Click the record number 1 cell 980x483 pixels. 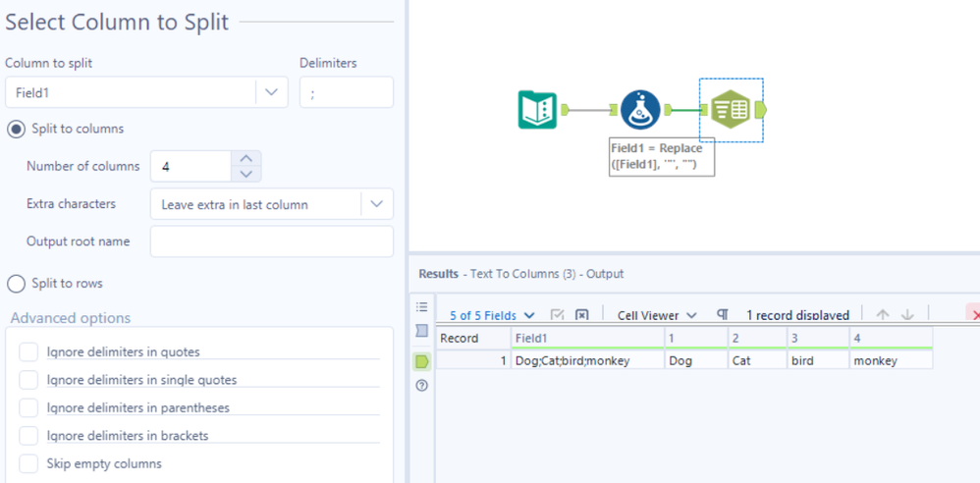coord(473,360)
